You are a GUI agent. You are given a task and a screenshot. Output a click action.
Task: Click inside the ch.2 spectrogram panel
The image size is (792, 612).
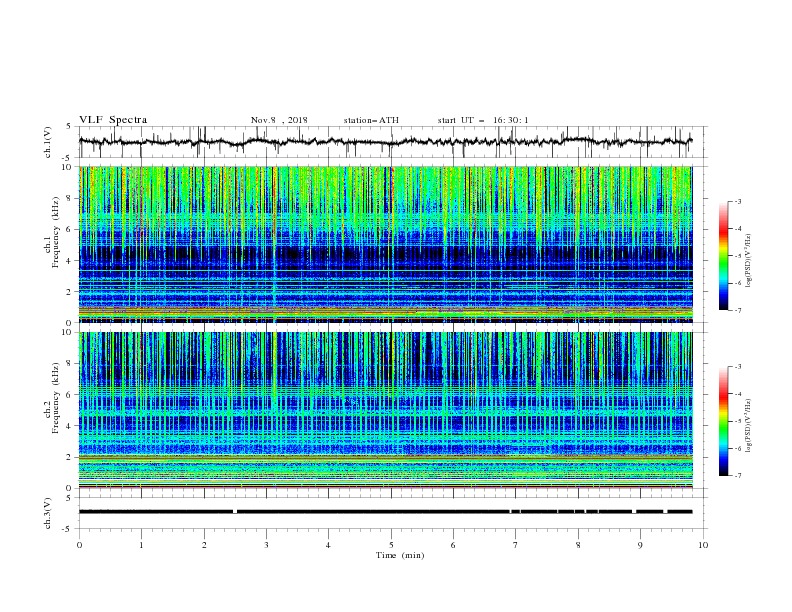(x=385, y=410)
